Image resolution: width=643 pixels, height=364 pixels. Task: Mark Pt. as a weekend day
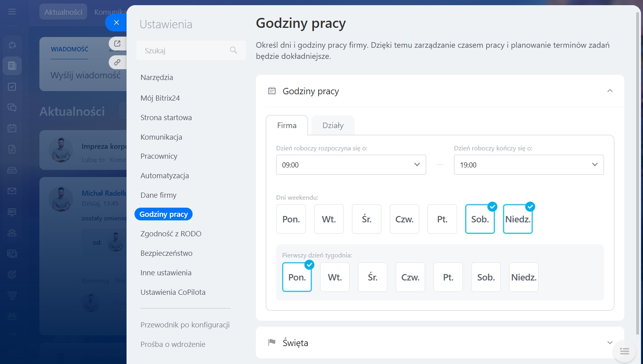[x=442, y=219]
